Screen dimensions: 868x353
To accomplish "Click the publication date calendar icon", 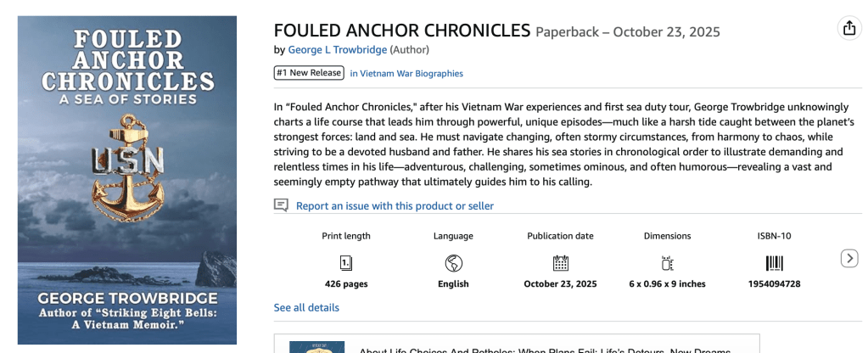I will point(560,262).
